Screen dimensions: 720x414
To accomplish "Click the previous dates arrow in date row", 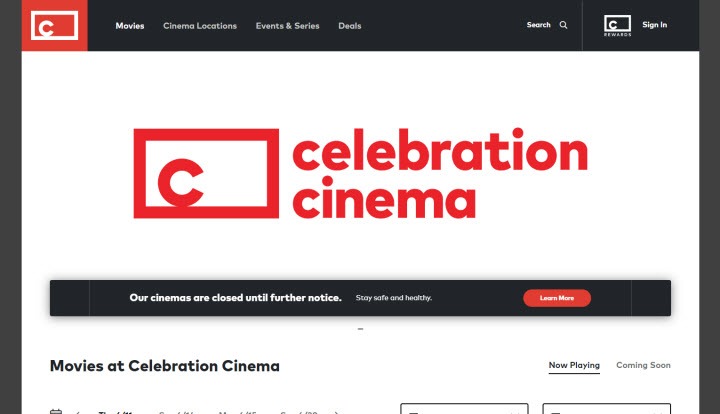I will [x=78, y=412].
